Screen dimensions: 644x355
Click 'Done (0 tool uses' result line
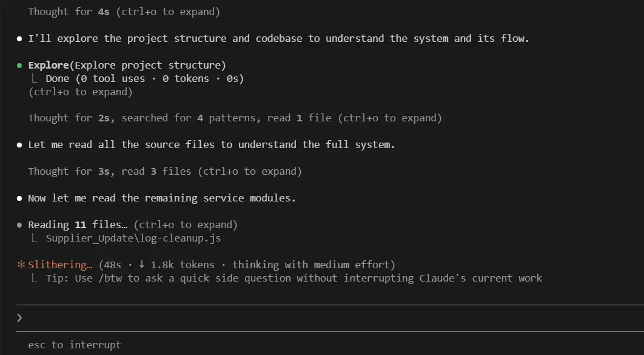tap(144, 78)
